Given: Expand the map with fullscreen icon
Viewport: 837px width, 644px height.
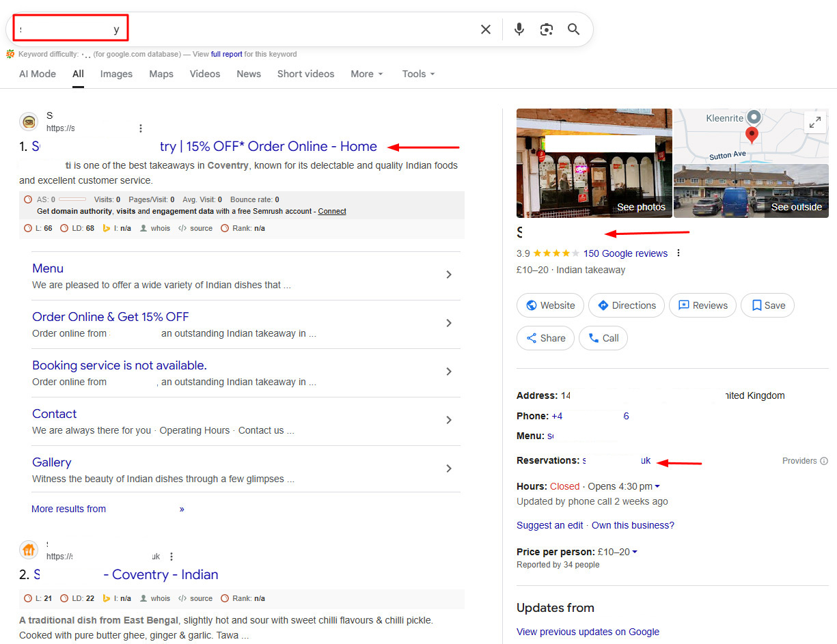Looking at the screenshot, I should coord(814,123).
